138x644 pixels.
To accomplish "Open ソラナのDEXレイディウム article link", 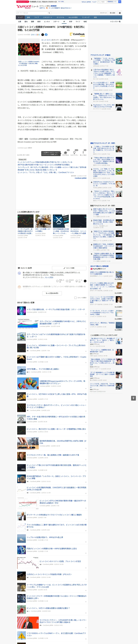I will click(x=56, y=634).
